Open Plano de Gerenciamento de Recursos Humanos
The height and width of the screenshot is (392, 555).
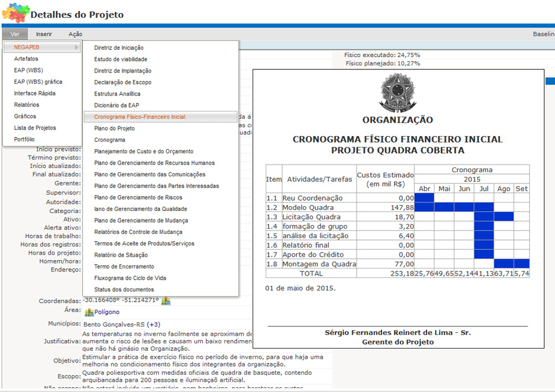click(x=154, y=163)
